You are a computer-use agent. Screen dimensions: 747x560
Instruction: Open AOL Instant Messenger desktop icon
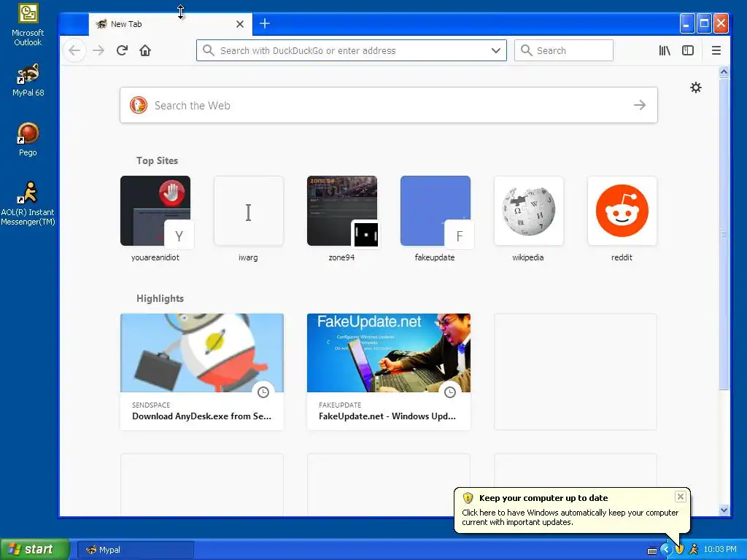[28, 204]
